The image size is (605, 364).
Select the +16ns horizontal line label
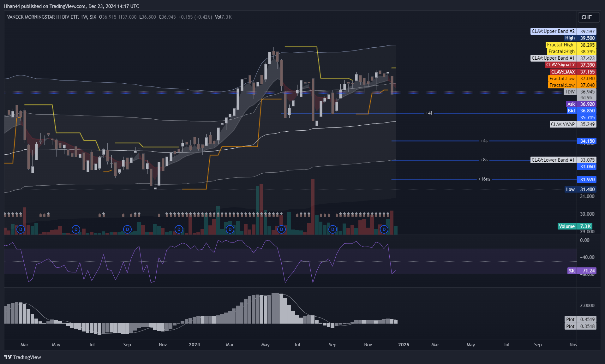point(484,179)
